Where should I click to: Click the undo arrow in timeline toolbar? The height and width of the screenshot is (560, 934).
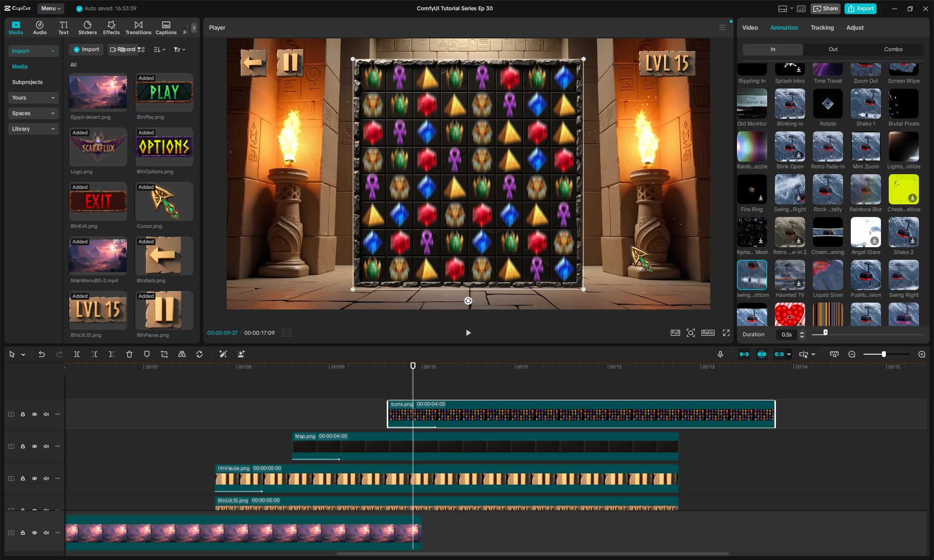coord(42,354)
